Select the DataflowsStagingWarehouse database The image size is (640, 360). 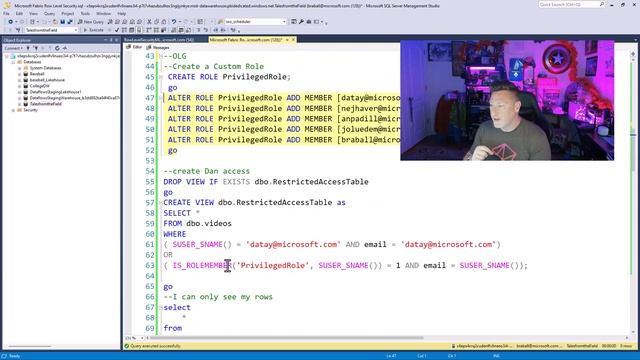pos(74,98)
